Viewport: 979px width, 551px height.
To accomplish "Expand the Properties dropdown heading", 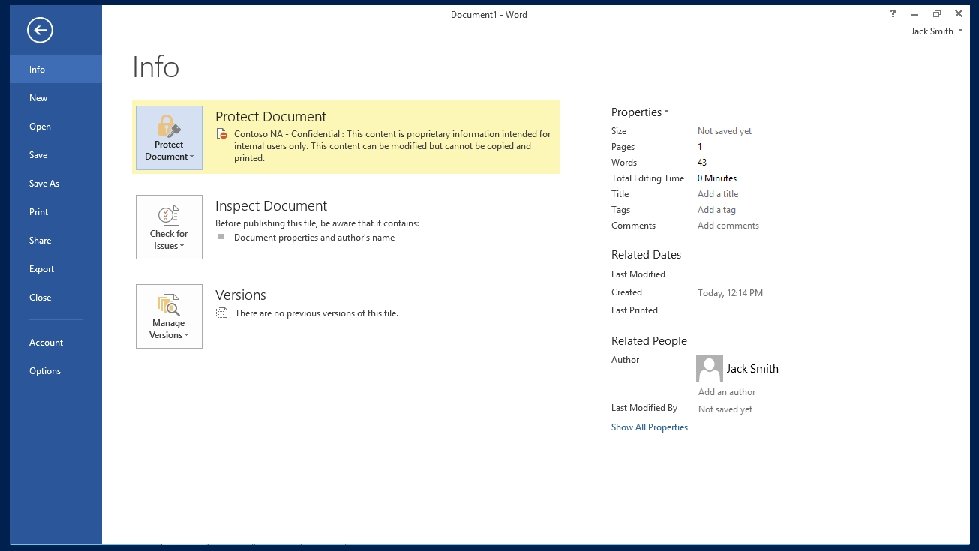I will point(639,112).
